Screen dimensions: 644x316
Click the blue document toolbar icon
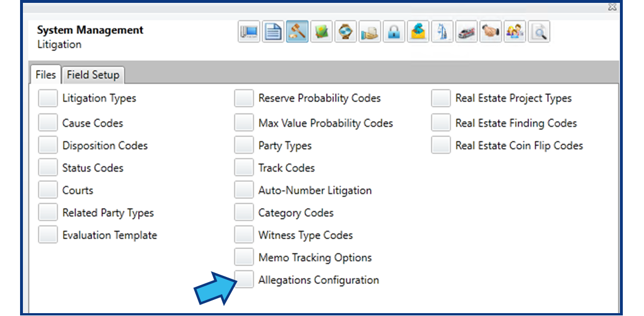point(273,32)
